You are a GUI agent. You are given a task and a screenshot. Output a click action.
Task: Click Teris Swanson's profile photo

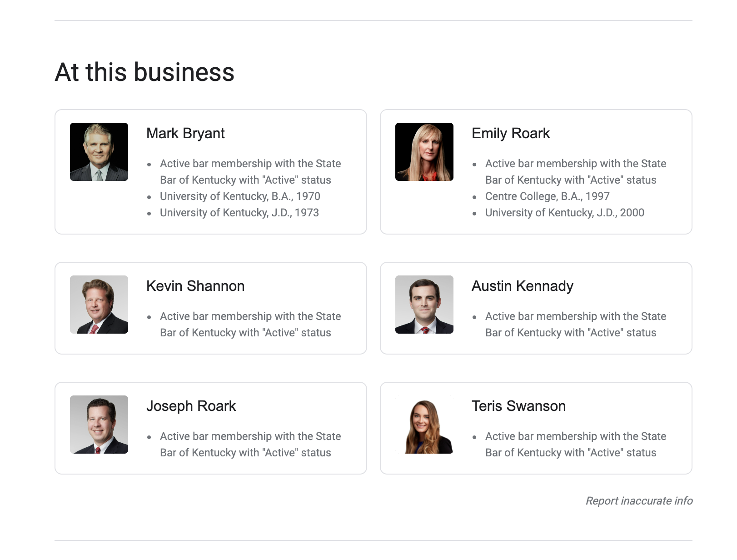[424, 425]
